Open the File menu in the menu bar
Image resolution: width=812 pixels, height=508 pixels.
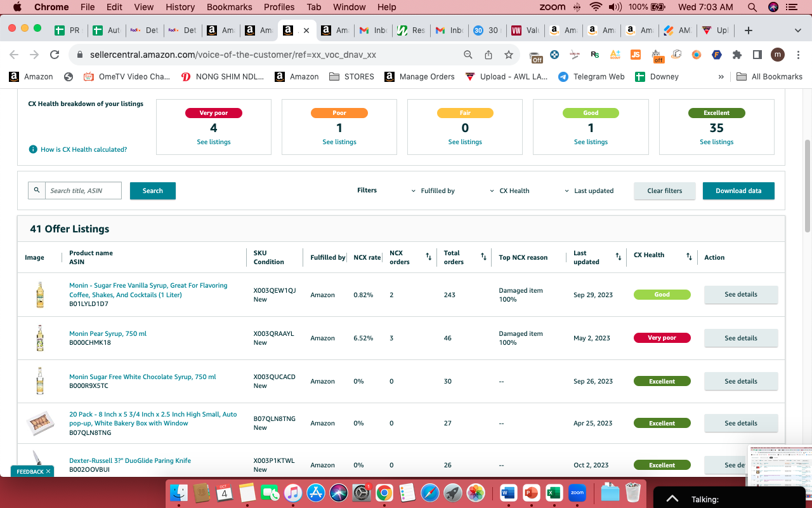(88, 7)
